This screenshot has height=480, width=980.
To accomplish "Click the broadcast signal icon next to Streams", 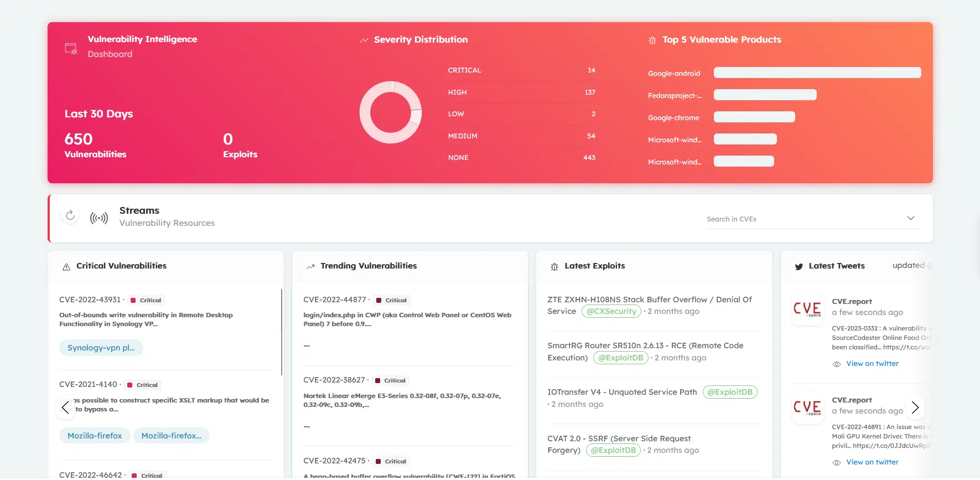I will (99, 218).
